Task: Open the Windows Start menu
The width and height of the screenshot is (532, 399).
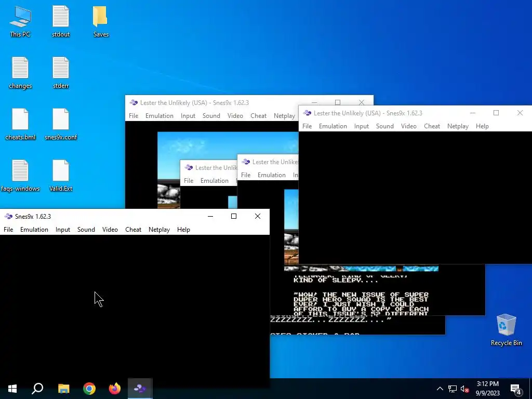Action: click(12, 389)
